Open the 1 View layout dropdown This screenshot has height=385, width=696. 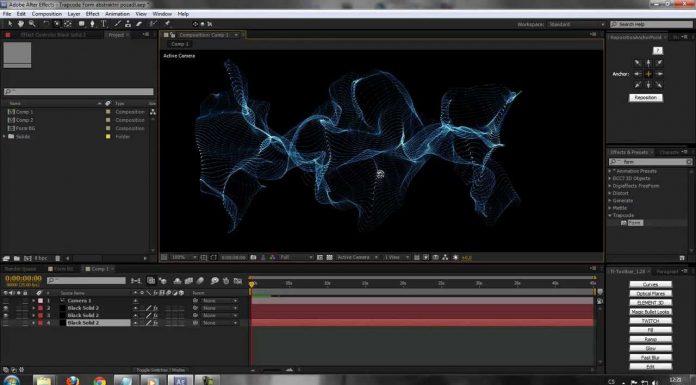(x=396, y=258)
